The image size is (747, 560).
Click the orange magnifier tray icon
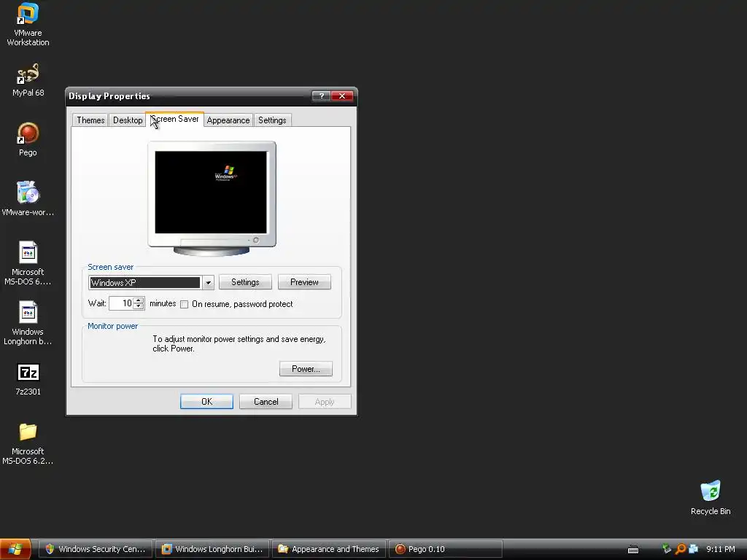[681, 549]
